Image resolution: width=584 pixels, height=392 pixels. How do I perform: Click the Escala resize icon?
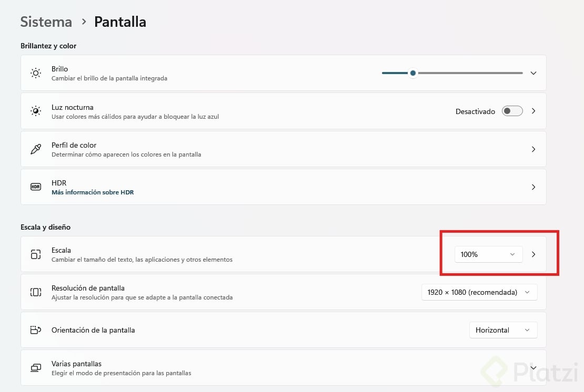tap(36, 254)
